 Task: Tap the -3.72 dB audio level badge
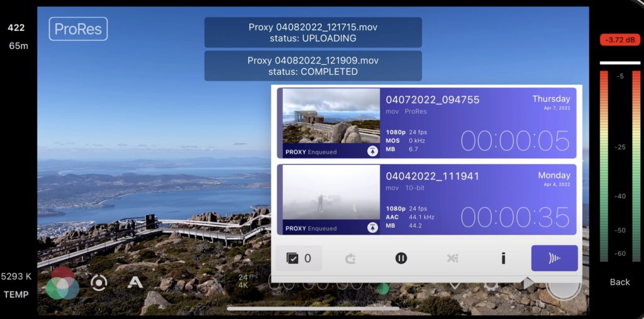click(619, 40)
